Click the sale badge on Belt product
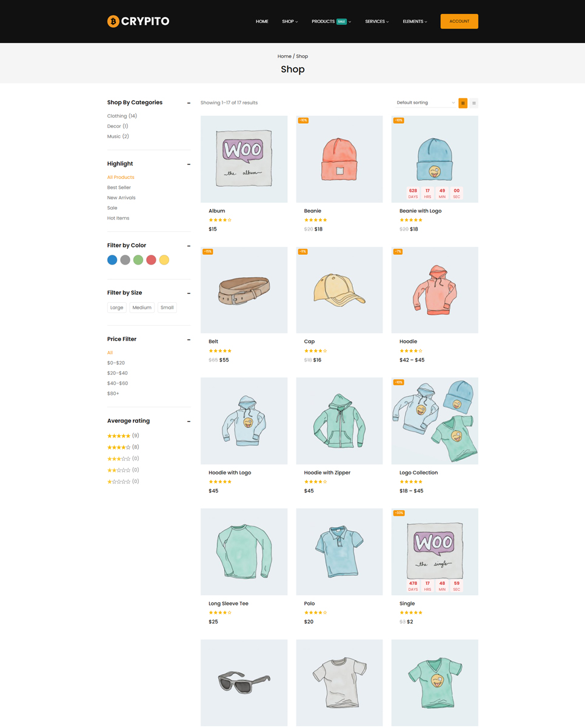Image resolution: width=585 pixels, height=728 pixels. tap(208, 252)
